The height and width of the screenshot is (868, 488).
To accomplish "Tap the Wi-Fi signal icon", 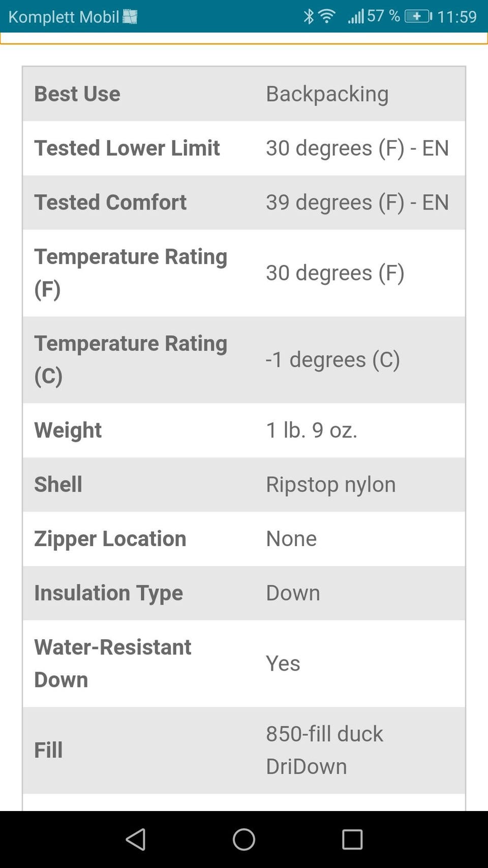I will [327, 16].
